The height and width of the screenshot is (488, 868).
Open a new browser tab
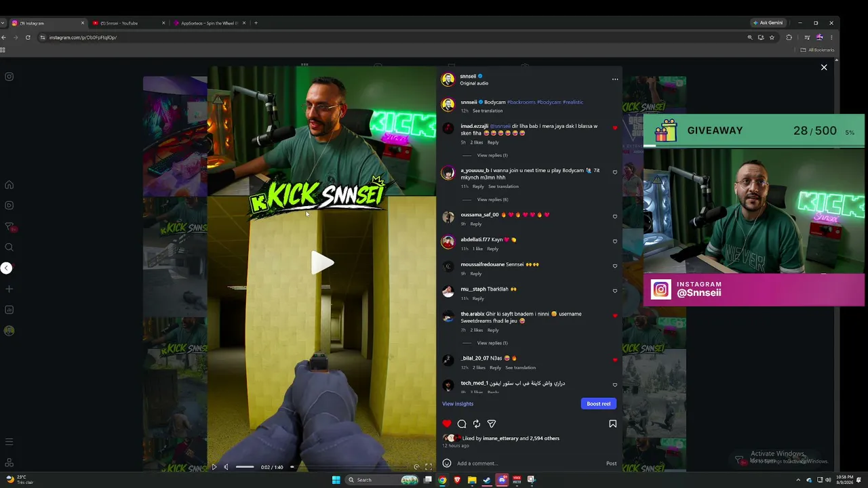(256, 23)
